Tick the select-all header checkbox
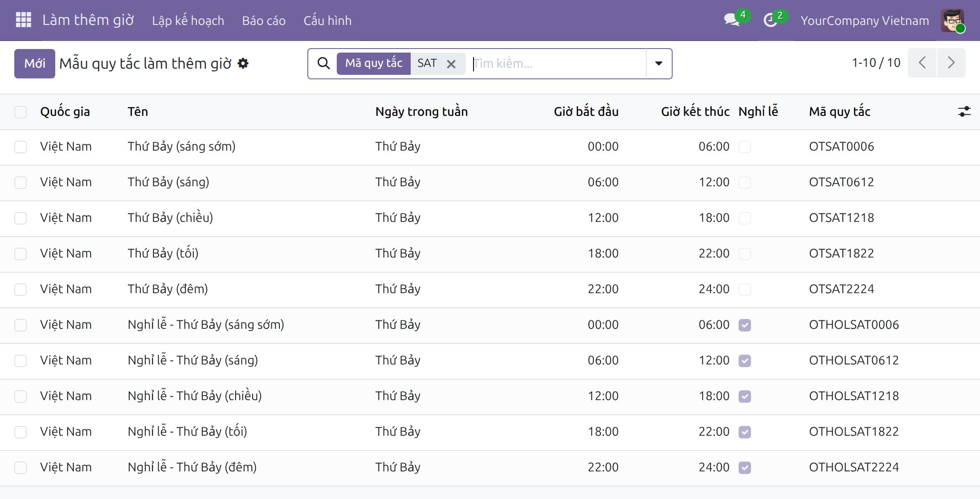 [20, 112]
